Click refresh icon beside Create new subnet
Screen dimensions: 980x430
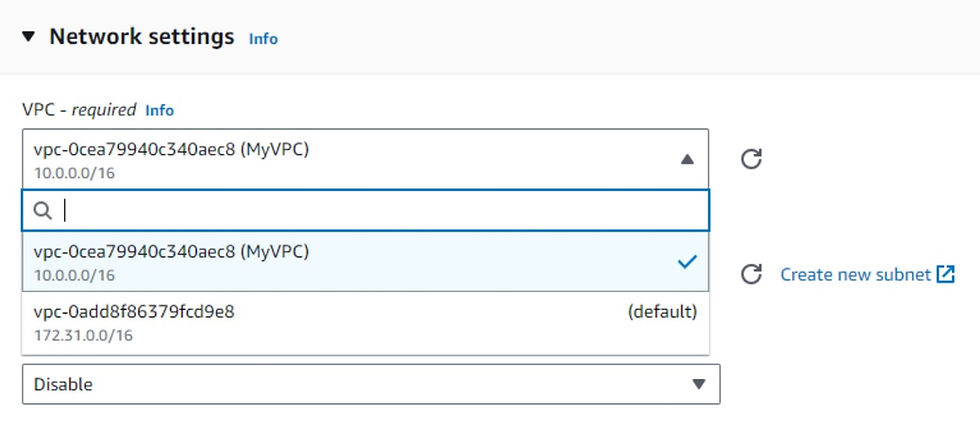click(x=751, y=274)
